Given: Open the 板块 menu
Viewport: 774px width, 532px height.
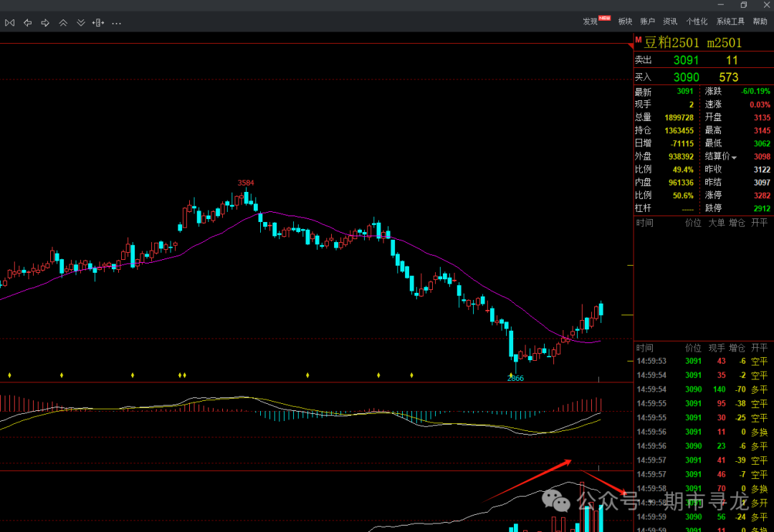Looking at the screenshot, I should [x=625, y=21].
